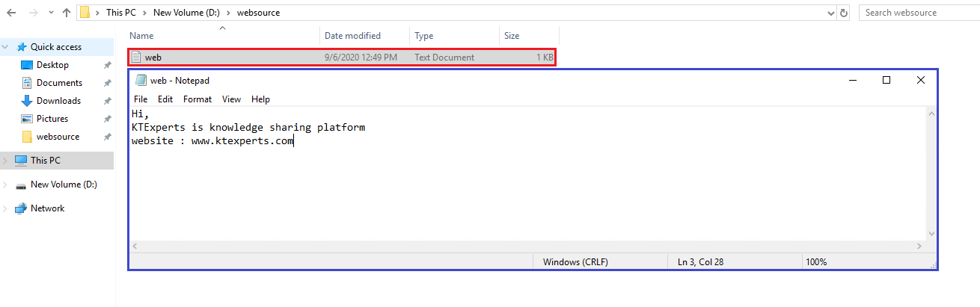This screenshot has width=980, height=307.
Task: Click the websource folder icon in sidebar
Action: coord(27,137)
